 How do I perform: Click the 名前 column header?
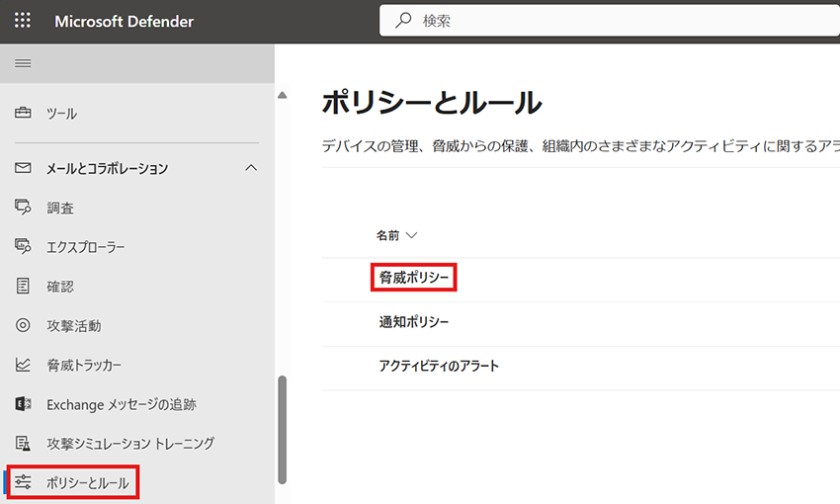pyautogui.click(x=387, y=235)
